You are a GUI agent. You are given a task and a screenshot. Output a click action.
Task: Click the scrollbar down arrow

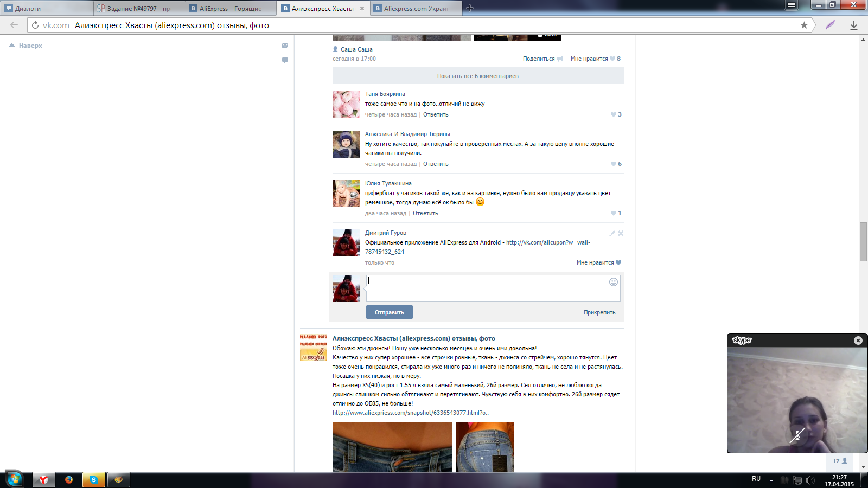point(863,467)
